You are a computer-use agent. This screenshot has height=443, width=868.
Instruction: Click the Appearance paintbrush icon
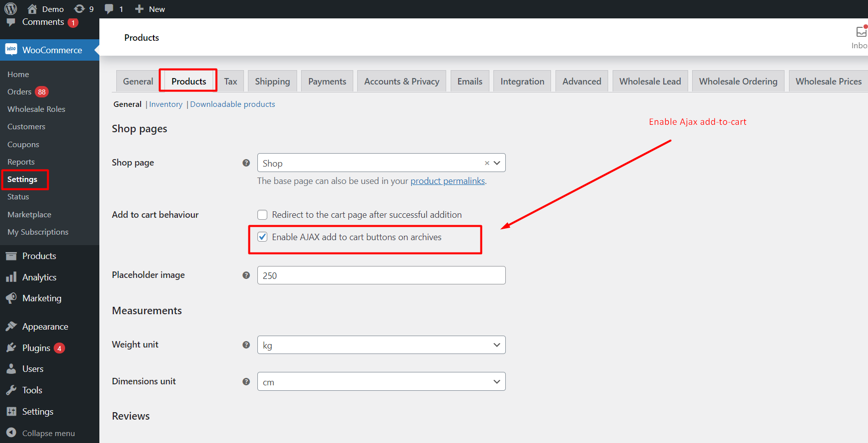[x=11, y=326]
